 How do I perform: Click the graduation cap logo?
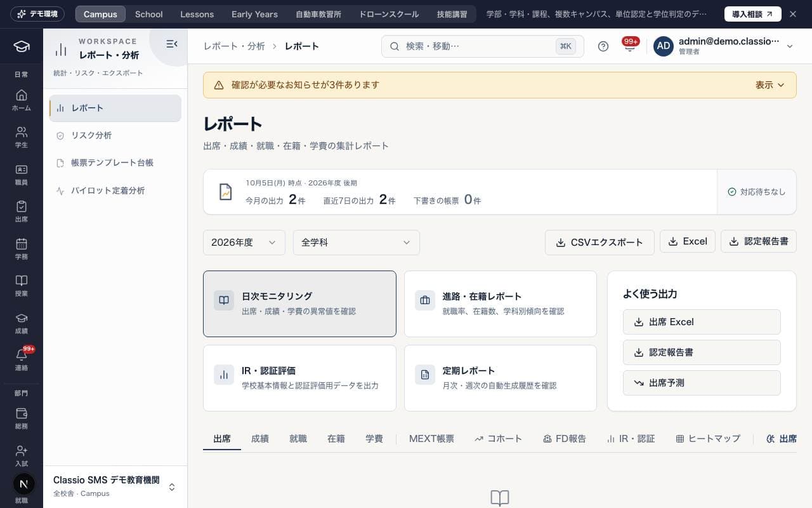[x=22, y=46]
